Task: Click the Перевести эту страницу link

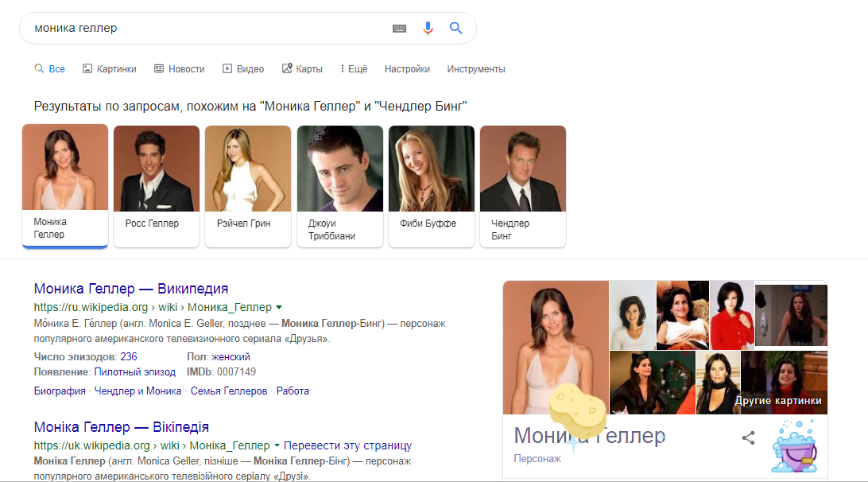Action: [347, 445]
